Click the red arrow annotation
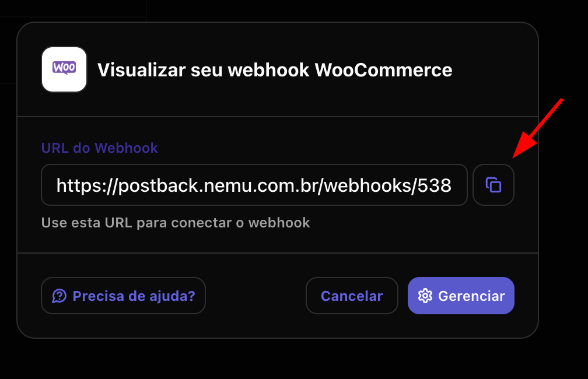Viewport: 588px width, 379px height. click(538, 128)
